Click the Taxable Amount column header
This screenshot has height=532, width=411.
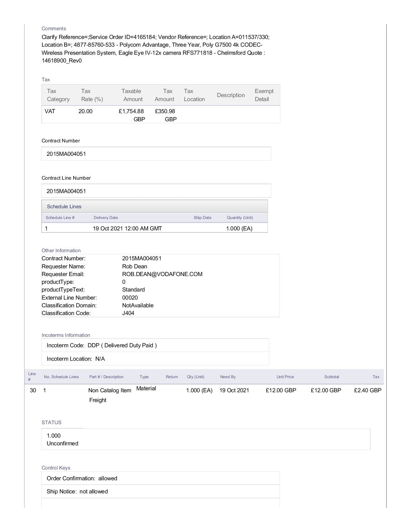[x=132, y=95]
